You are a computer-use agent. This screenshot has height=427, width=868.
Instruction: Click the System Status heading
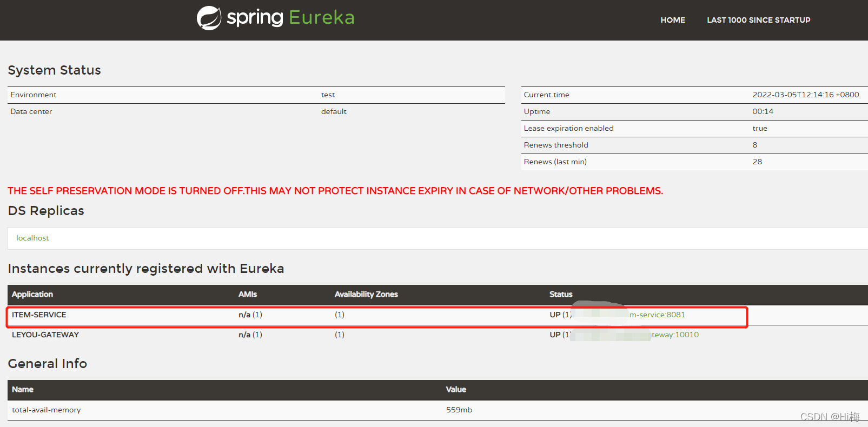54,70
